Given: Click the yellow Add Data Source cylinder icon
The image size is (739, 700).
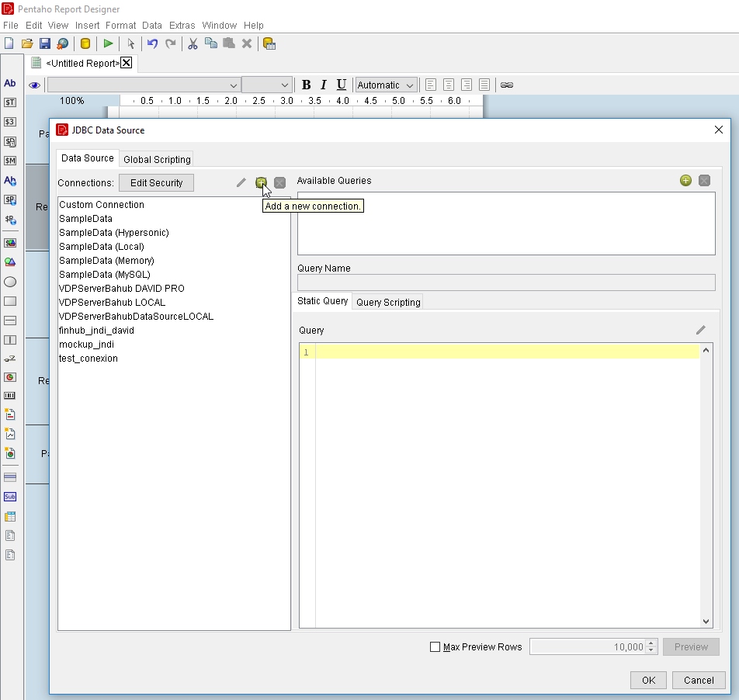Looking at the screenshot, I should [85, 43].
